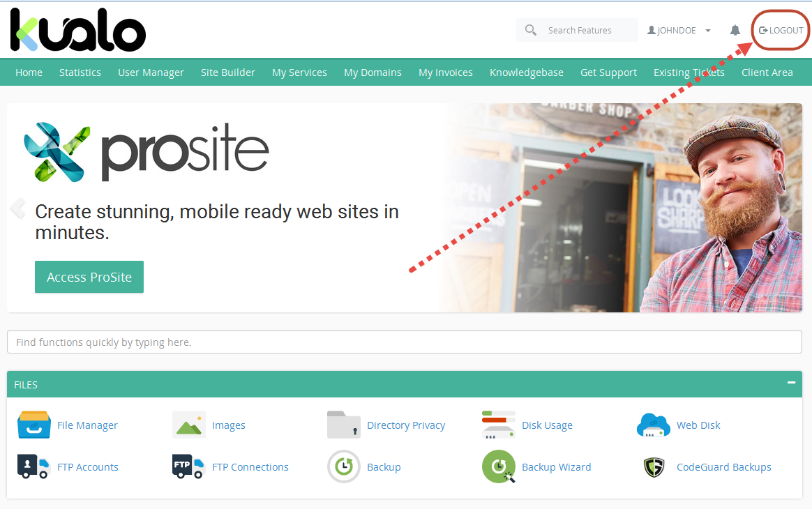Click Get Support in the nav bar
Image resolution: width=812 pixels, height=509 pixels.
pyautogui.click(x=608, y=73)
